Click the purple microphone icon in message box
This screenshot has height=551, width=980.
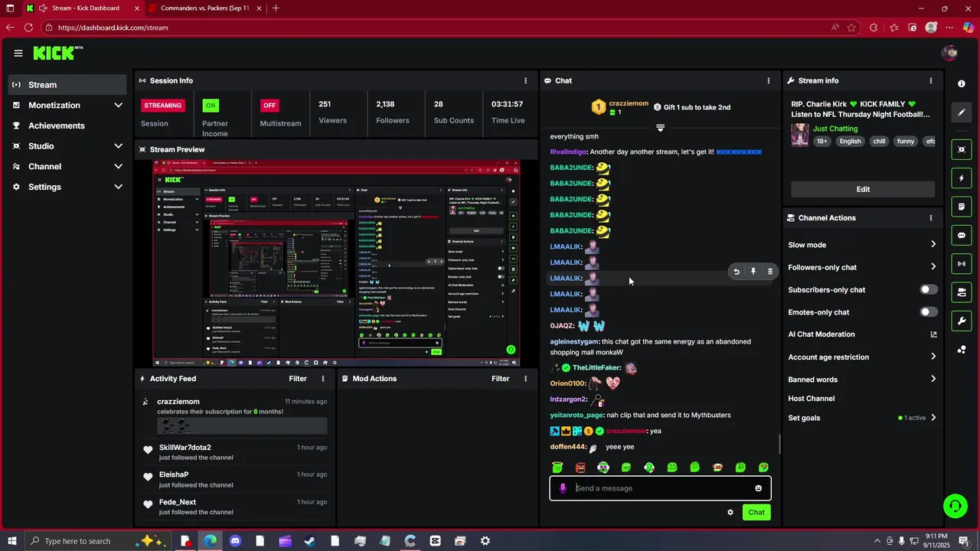coord(563,488)
